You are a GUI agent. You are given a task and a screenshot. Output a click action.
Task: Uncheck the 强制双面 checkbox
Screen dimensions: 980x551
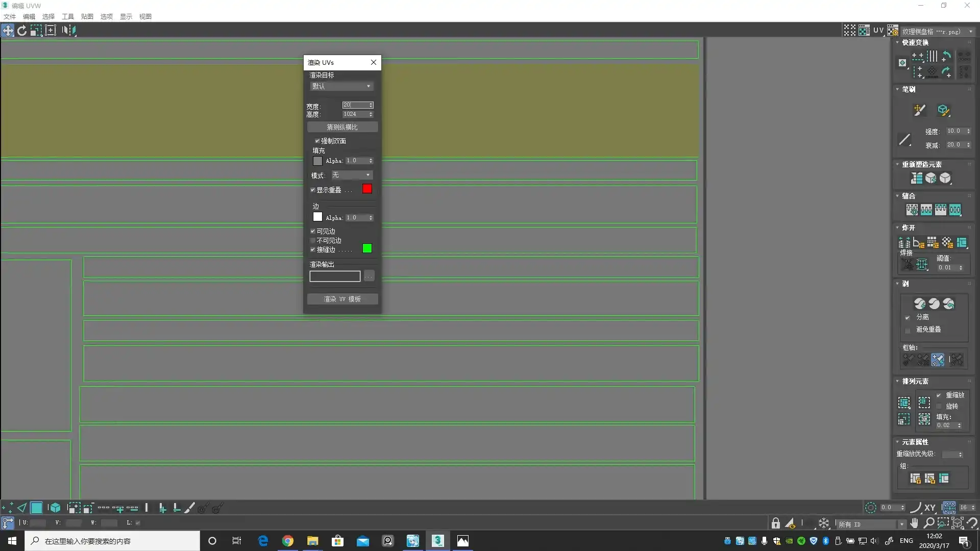(x=317, y=141)
